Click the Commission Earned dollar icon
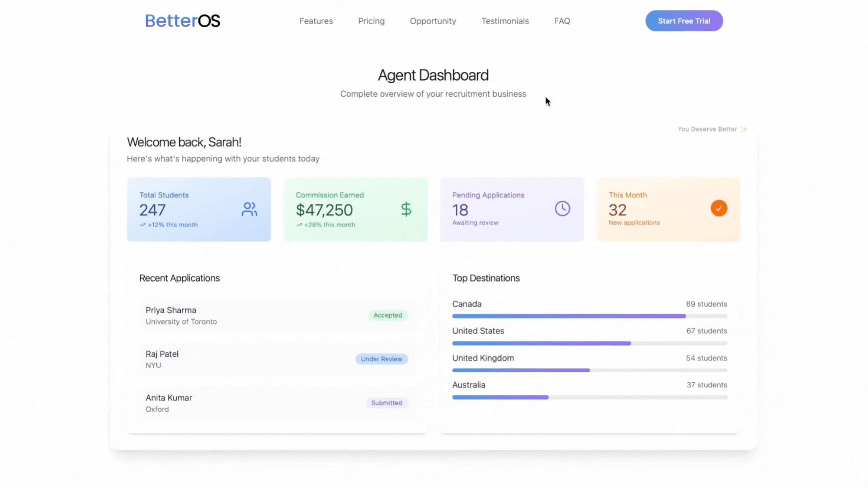Viewport: 868px width, 488px height. (x=406, y=209)
